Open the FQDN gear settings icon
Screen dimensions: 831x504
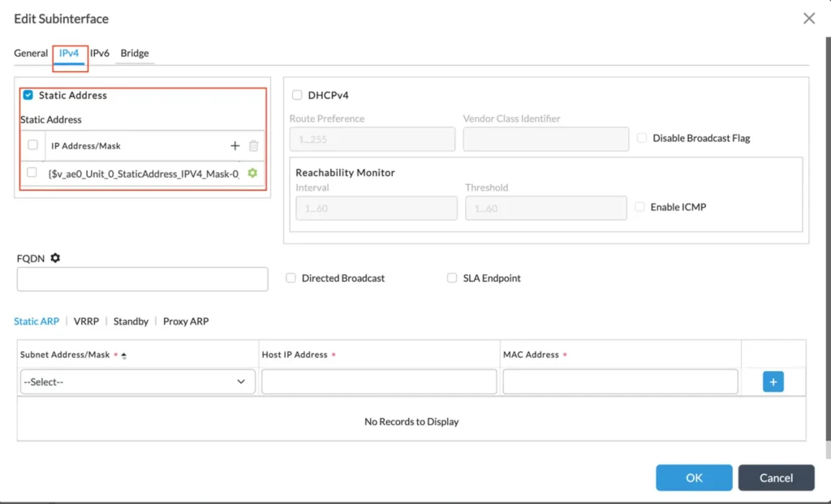coord(55,258)
